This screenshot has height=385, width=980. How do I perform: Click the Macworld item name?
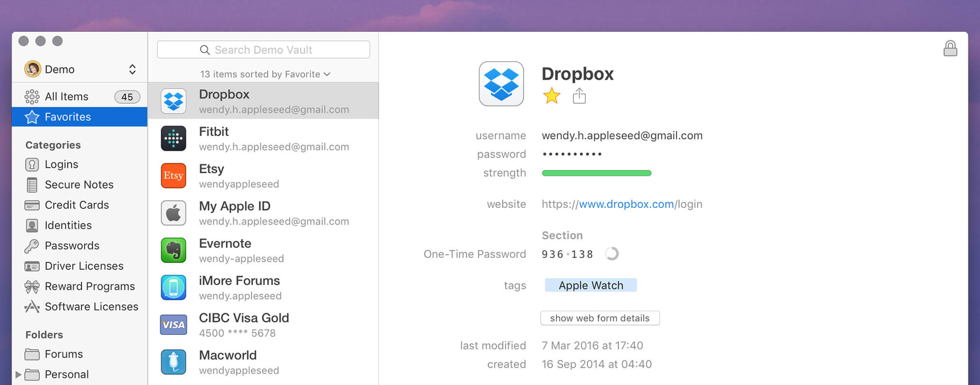click(228, 355)
